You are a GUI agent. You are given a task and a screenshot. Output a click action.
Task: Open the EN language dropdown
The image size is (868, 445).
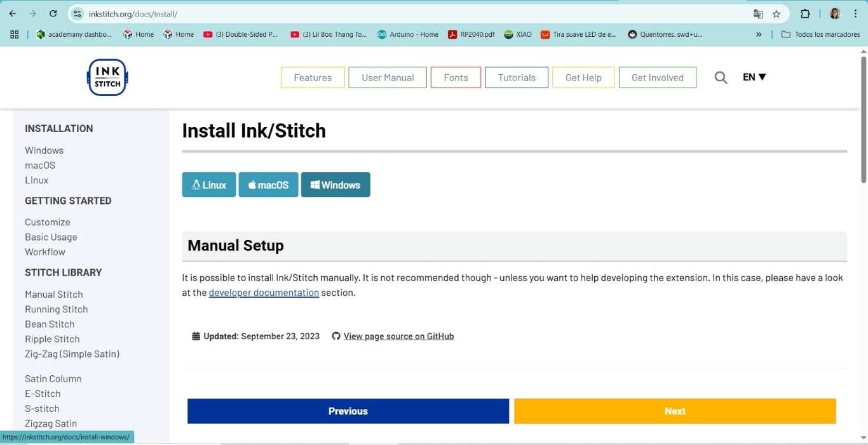click(x=754, y=77)
